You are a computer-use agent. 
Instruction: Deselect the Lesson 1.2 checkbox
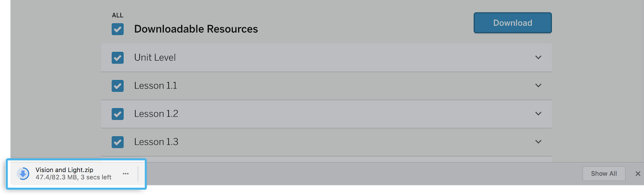[118, 114]
